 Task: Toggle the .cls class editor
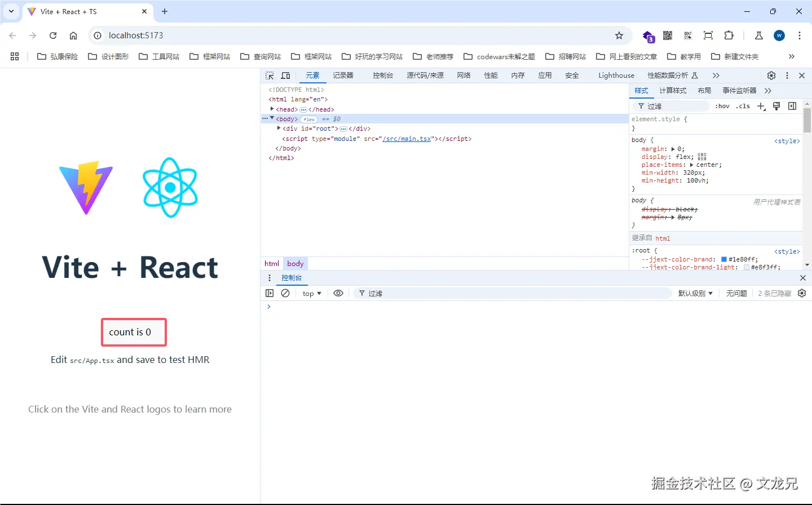[743, 106]
